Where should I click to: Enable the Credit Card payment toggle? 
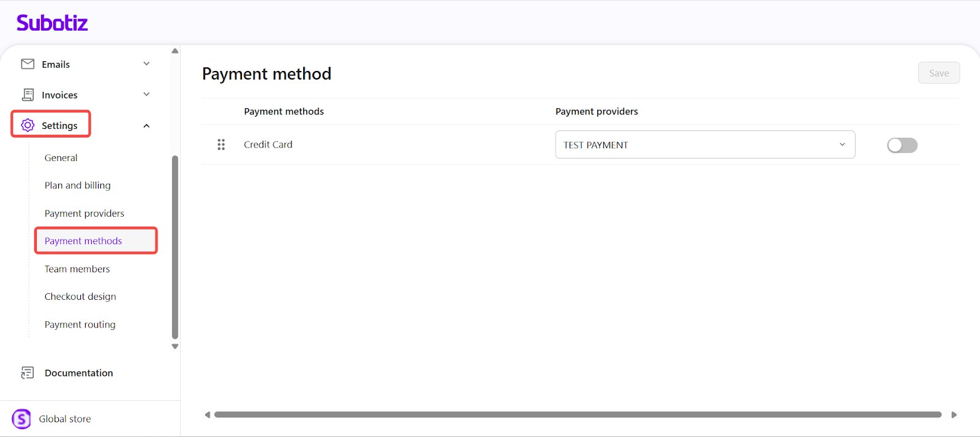coord(902,145)
